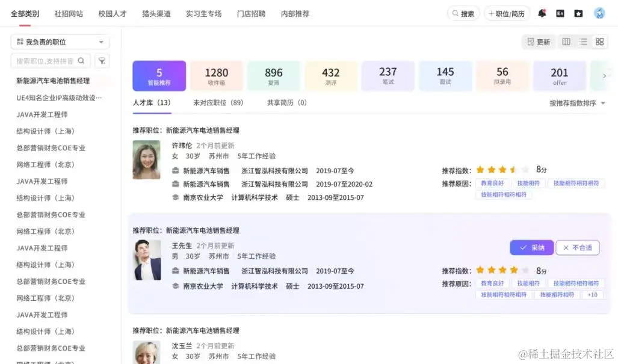
Task: Click the 职位/简历 add button
Action: (x=507, y=13)
